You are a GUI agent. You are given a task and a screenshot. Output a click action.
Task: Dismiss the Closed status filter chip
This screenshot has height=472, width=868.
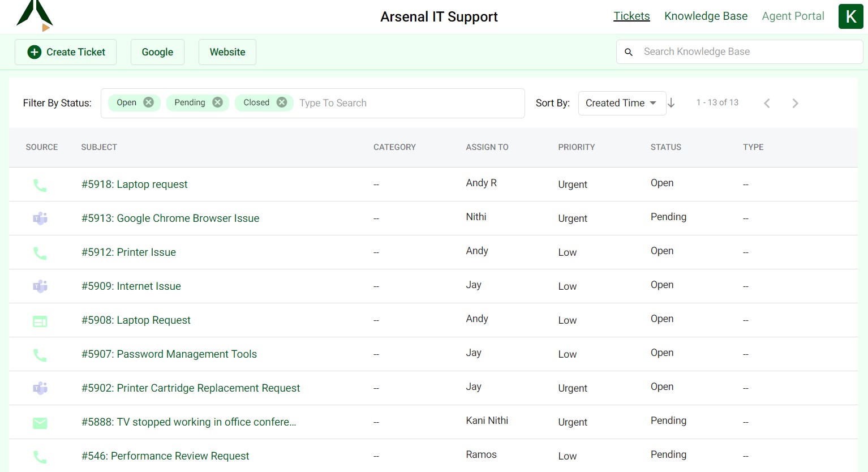click(x=281, y=102)
